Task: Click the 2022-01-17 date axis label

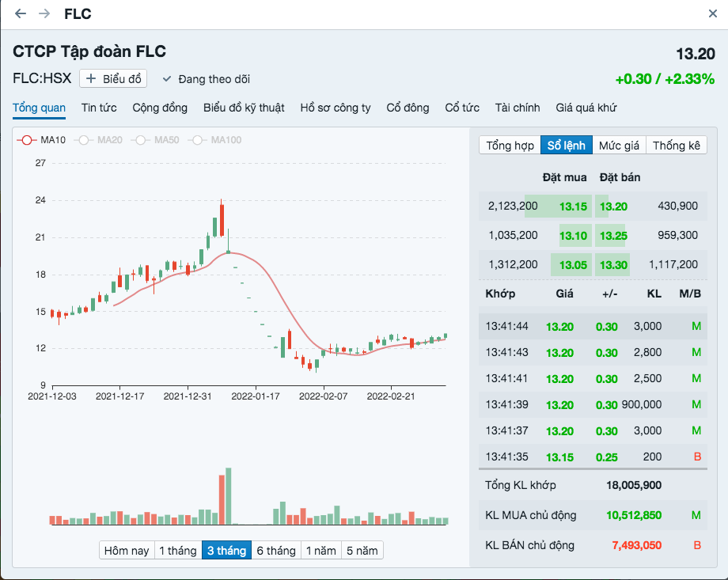Action: [x=256, y=396]
